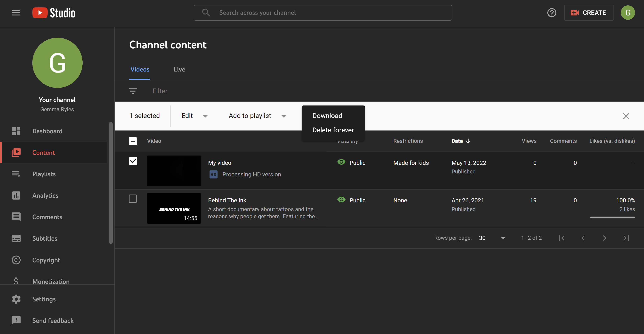Image resolution: width=644 pixels, height=334 pixels.
Task: Close the selection action bar
Action: click(626, 116)
